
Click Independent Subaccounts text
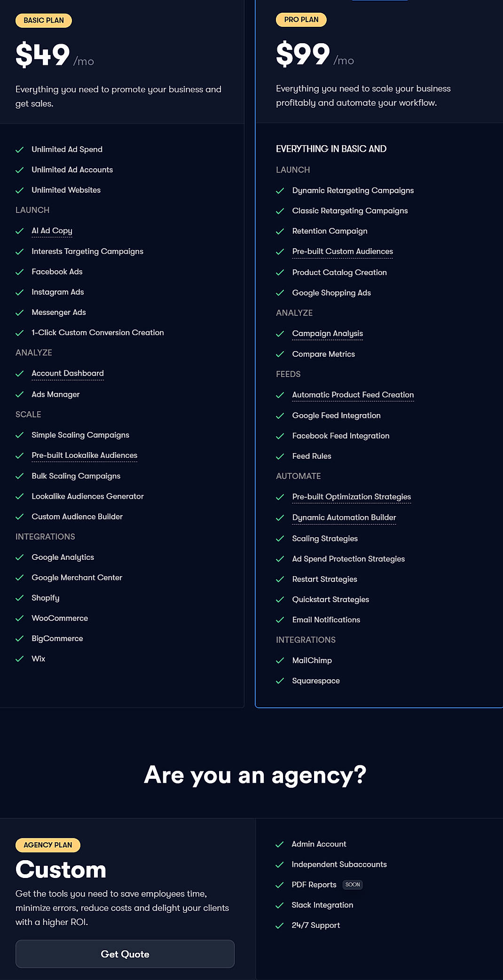(x=339, y=864)
